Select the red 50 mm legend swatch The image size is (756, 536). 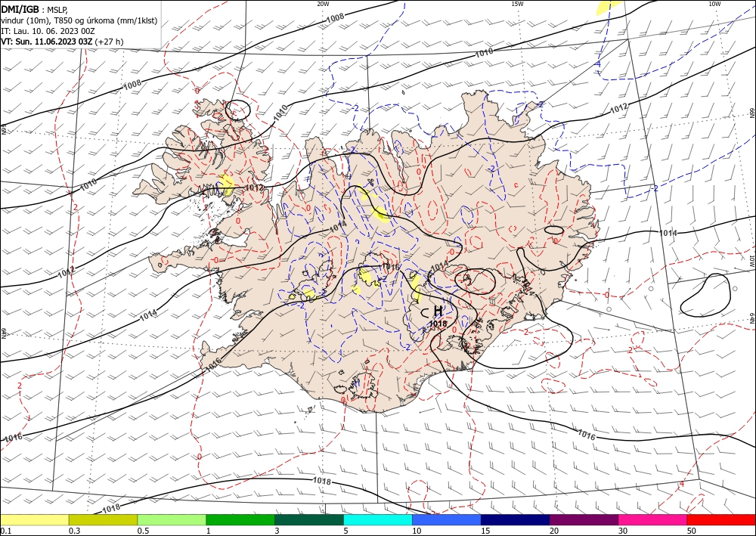[x=721, y=519]
